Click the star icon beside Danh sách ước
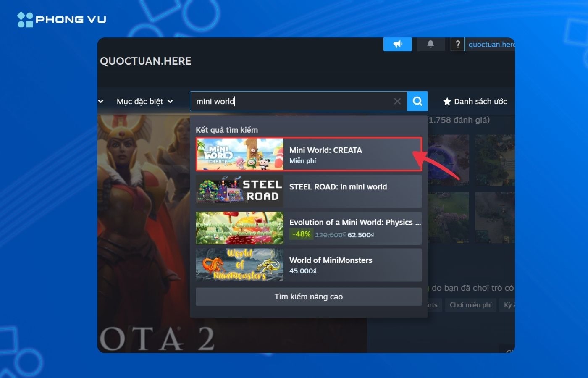Image resolution: width=588 pixels, height=378 pixels. [x=447, y=102]
